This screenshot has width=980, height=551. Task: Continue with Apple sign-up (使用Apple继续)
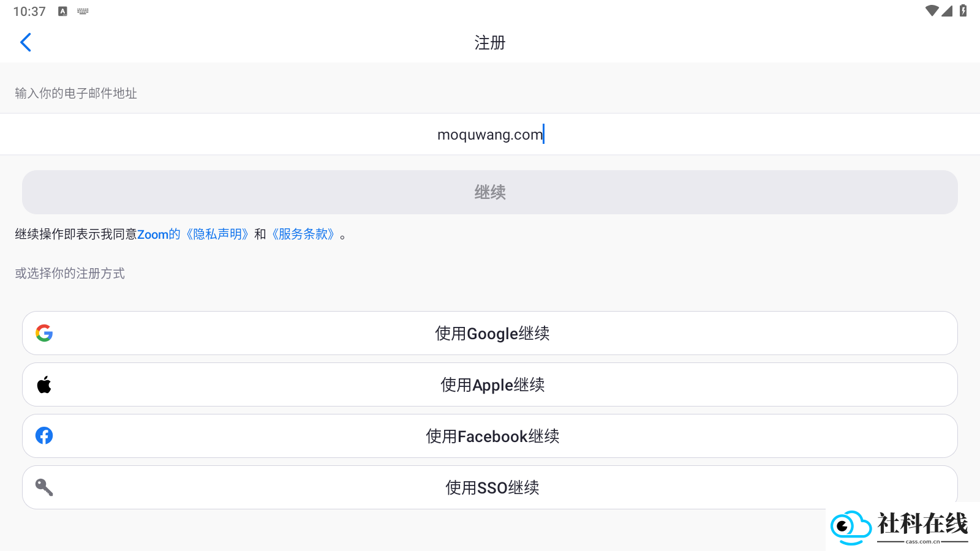point(490,384)
